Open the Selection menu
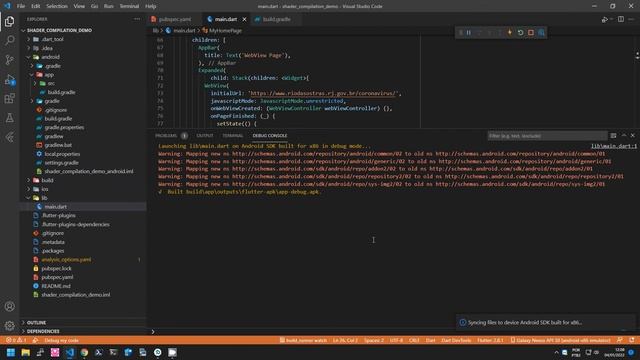Image resolution: width=640 pixels, height=360 pixels. point(57,6)
